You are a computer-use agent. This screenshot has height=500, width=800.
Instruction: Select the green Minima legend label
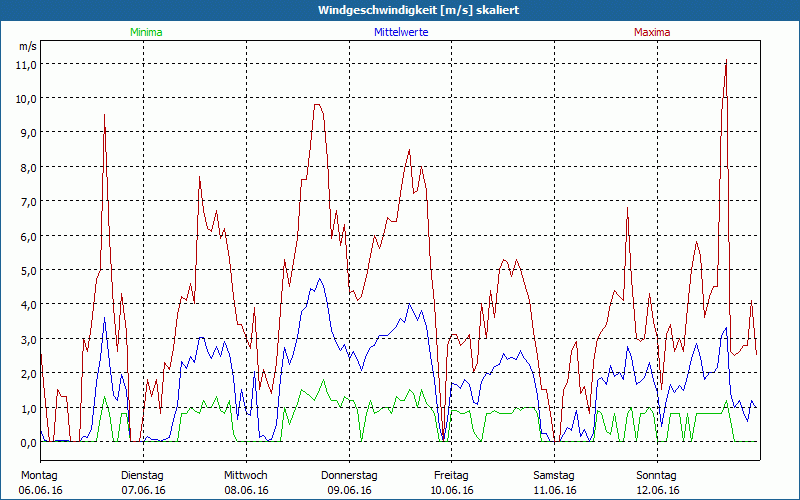click(x=146, y=32)
